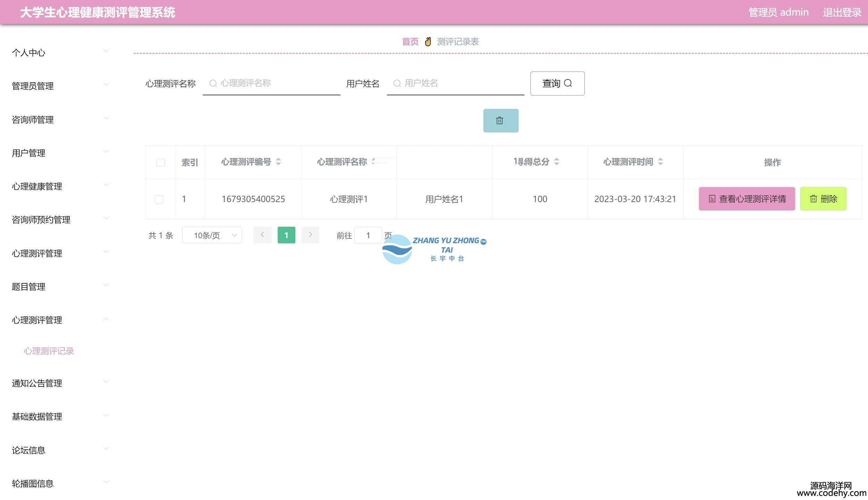Image resolution: width=868 pixels, height=500 pixels.
Task: Go to previous page arrow
Action: point(262,235)
